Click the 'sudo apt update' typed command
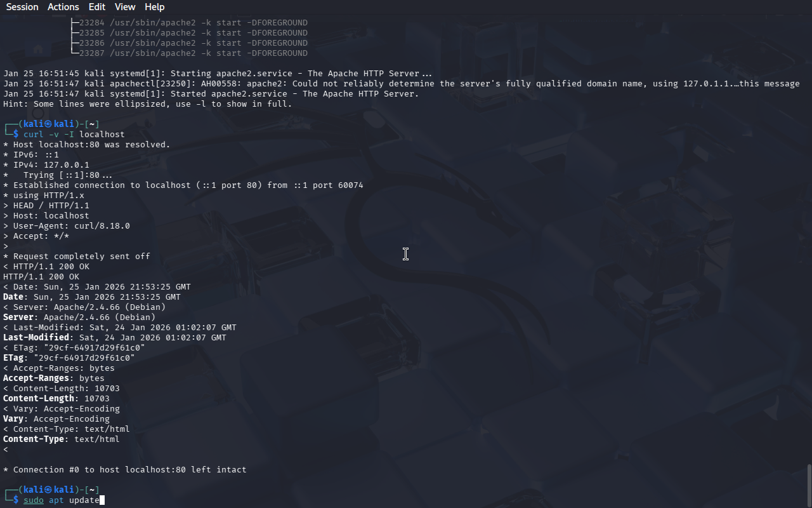Image resolution: width=812 pixels, height=508 pixels. click(x=62, y=500)
